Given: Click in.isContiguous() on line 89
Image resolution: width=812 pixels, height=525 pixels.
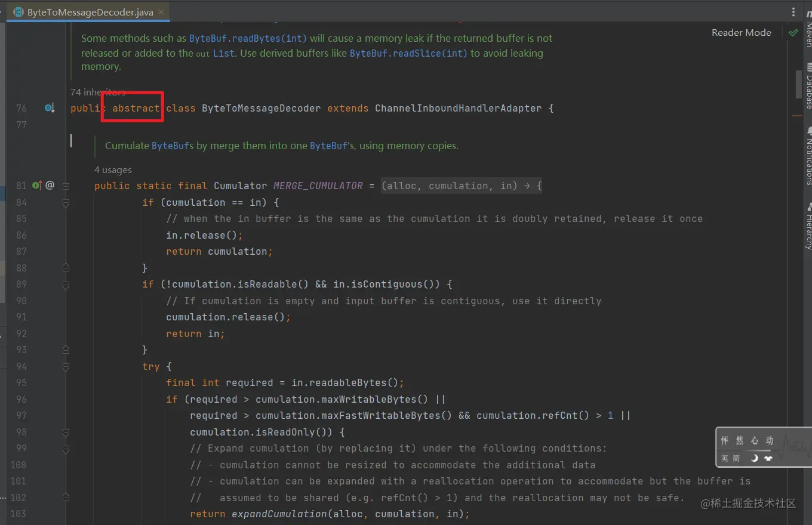Looking at the screenshot, I should pyautogui.click(x=387, y=284).
